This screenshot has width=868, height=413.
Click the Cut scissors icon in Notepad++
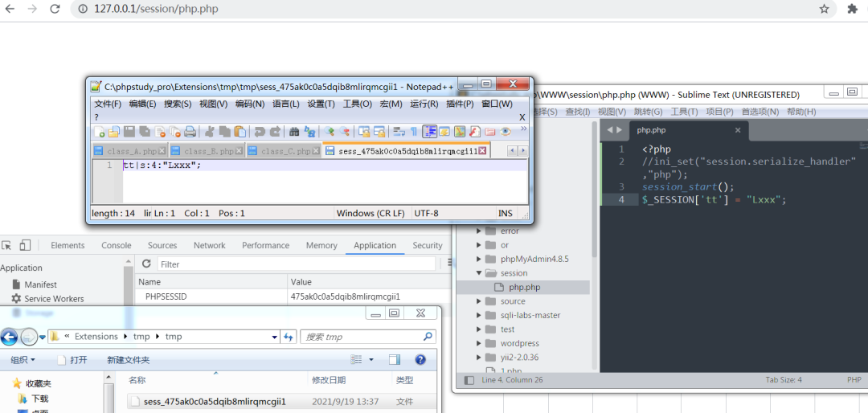click(x=209, y=132)
